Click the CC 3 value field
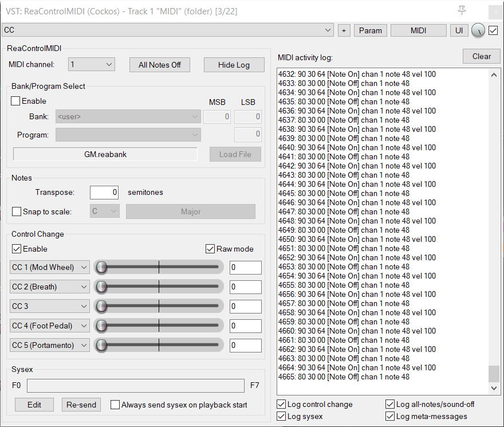 pyautogui.click(x=245, y=306)
